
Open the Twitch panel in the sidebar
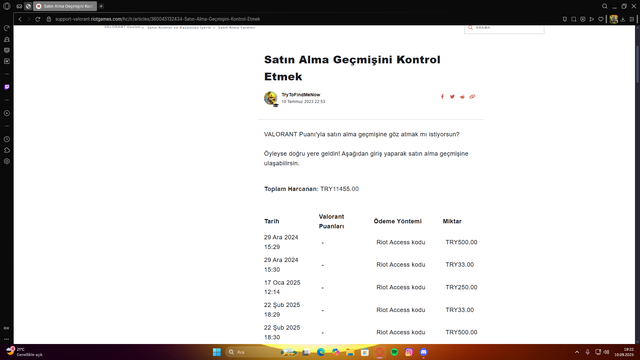(7, 87)
